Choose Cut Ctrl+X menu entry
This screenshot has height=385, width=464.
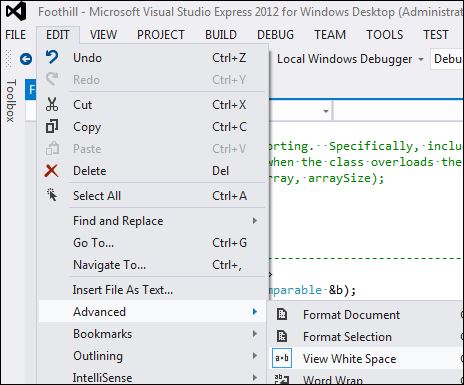coord(152,105)
